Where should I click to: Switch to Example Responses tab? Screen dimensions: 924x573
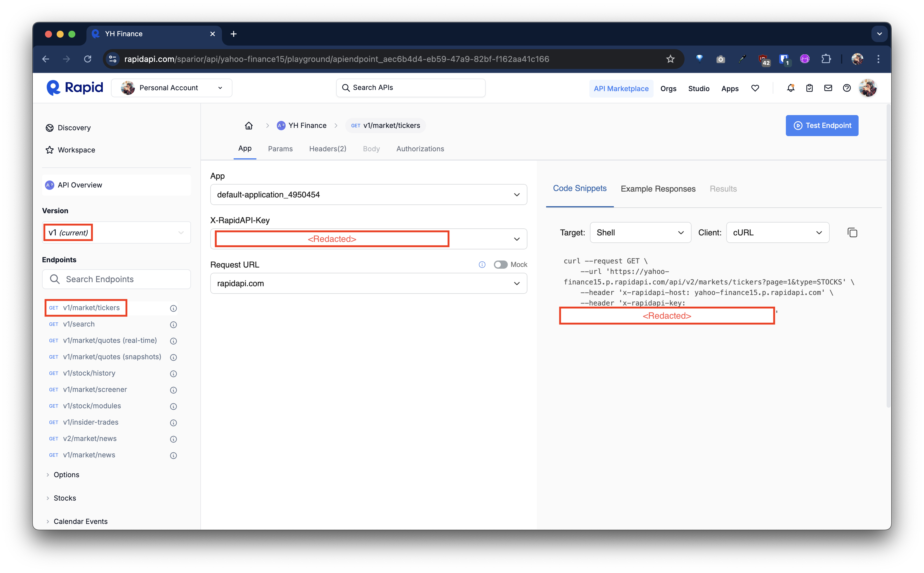pyautogui.click(x=658, y=189)
